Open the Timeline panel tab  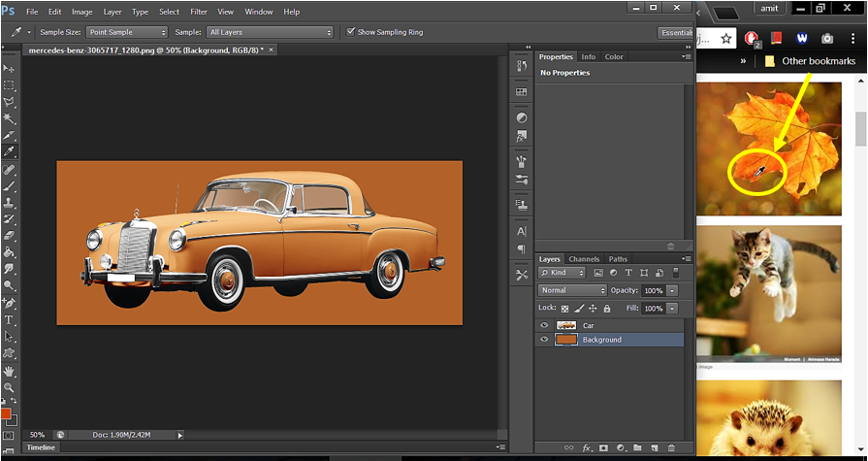[42, 447]
